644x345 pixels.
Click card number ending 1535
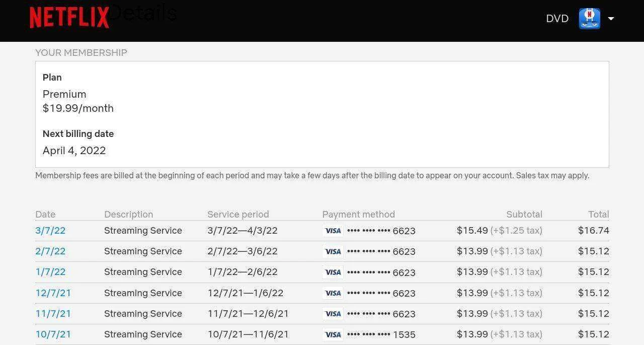(381, 334)
